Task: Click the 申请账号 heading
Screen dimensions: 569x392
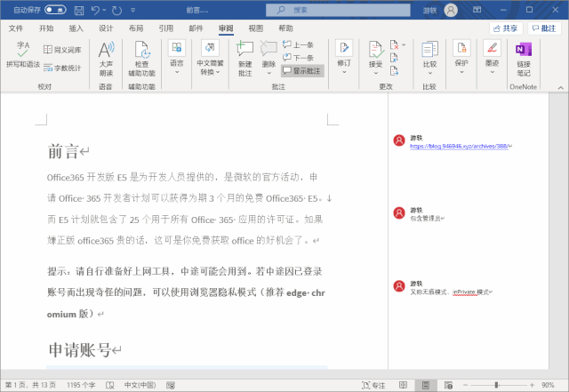Action: pyautogui.click(x=79, y=350)
